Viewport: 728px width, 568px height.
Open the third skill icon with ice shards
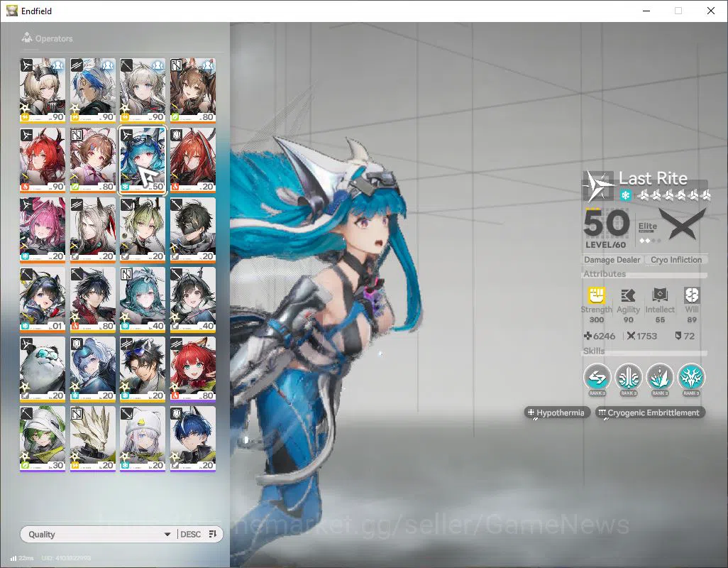tap(660, 377)
